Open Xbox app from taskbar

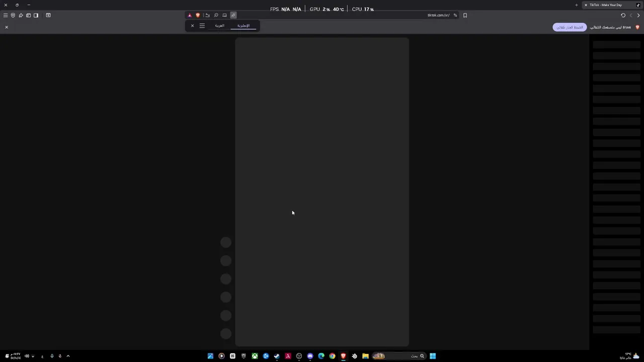coord(255,356)
